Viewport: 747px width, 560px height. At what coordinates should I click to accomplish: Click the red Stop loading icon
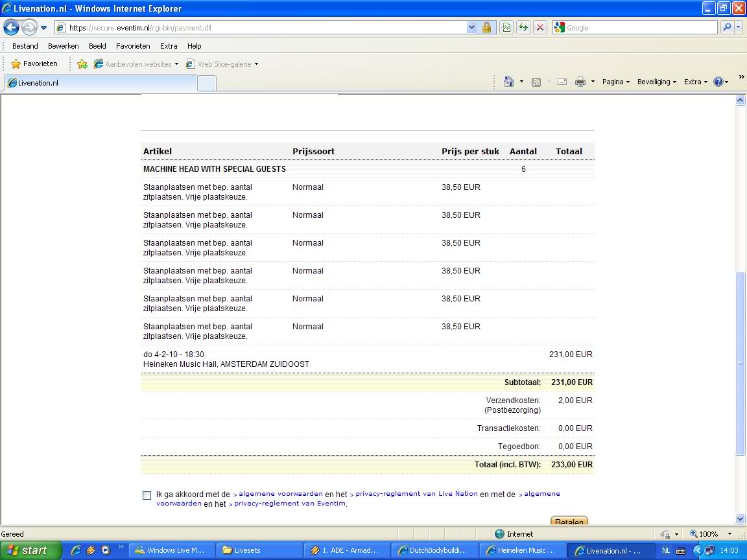click(539, 28)
